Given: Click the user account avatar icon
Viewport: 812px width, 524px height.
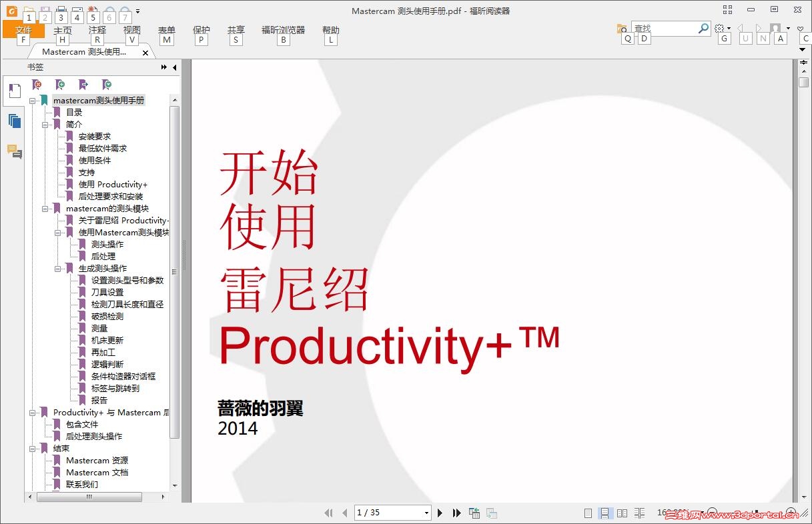Looking at the screenshot, I should (775, 28).
